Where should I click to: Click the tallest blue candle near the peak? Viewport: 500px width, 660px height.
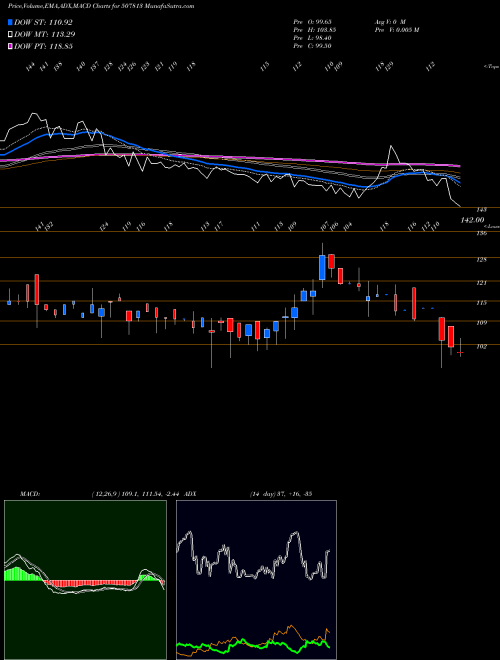322,267
